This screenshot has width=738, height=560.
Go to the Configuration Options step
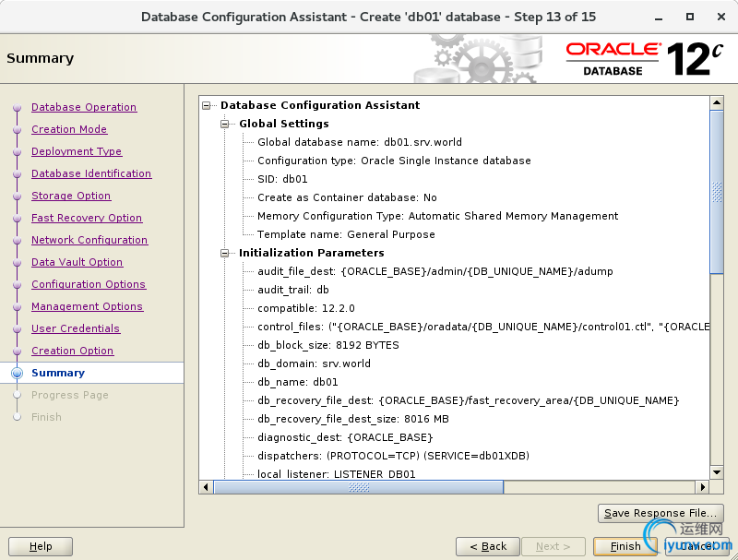[x=89, y=284]
